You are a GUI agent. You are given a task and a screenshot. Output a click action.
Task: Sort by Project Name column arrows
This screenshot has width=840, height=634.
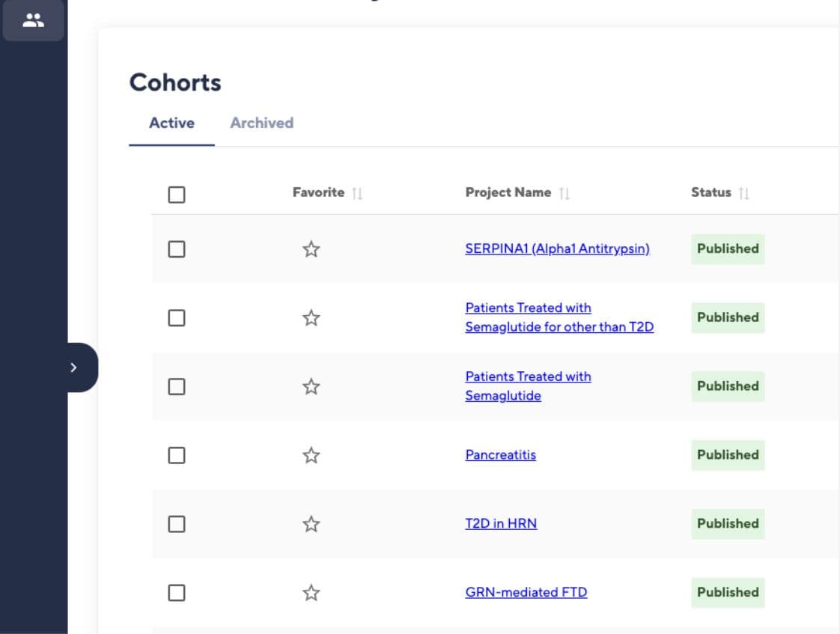[564, 193]
